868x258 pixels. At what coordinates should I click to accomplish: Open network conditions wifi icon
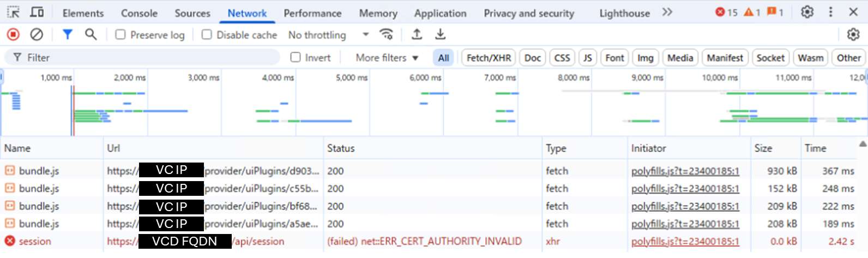386,35
